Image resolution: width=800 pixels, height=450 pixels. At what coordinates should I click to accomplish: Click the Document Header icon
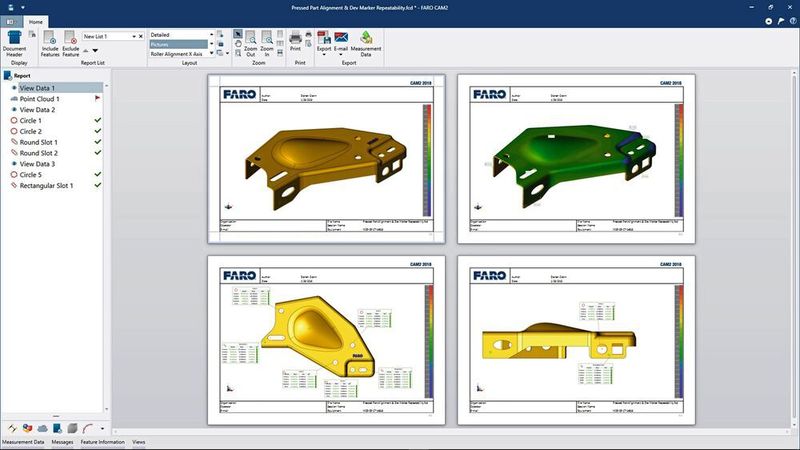pos(14,37)
